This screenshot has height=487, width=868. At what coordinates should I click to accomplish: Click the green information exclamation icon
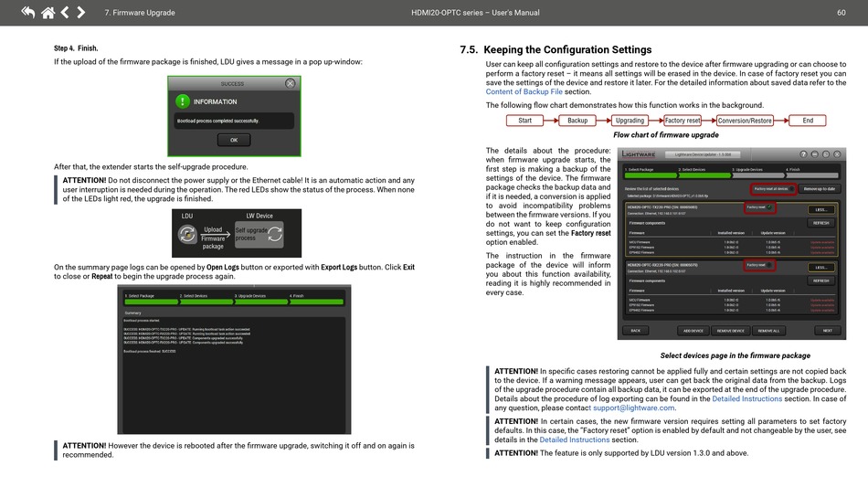coord(183,101)
